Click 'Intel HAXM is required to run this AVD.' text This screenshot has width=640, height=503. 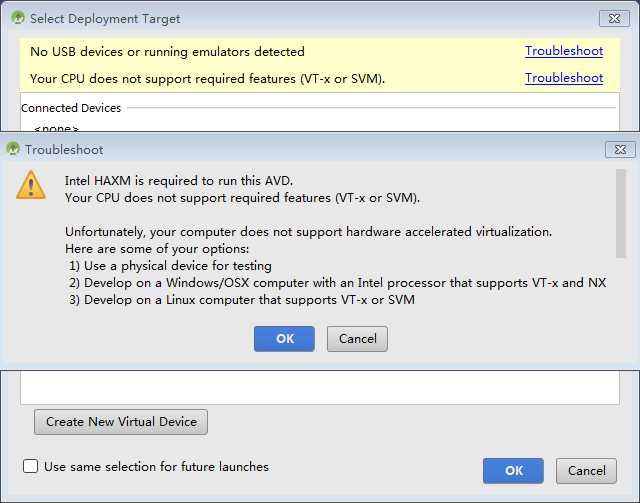pos(179,180)
